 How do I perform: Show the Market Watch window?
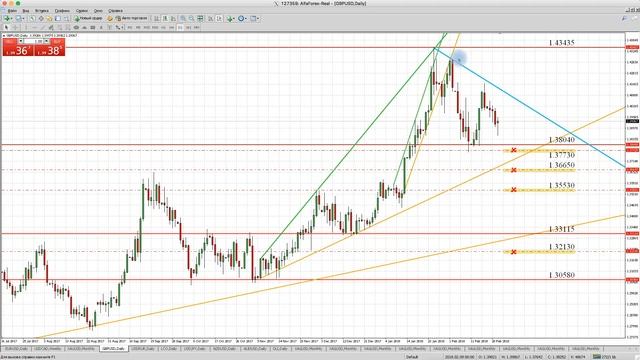point(32,18)
